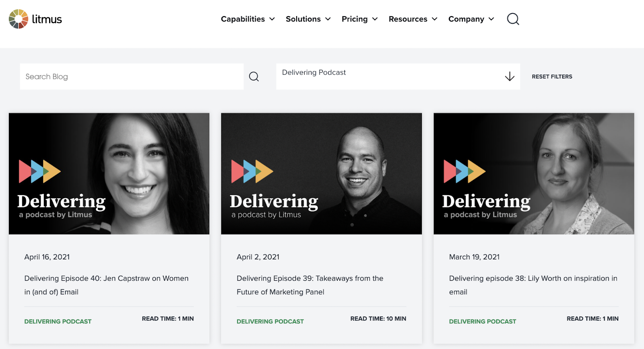Click the Pricing chevron arrow
This screenshot has height=349, width=644.
tap(375, 19)
